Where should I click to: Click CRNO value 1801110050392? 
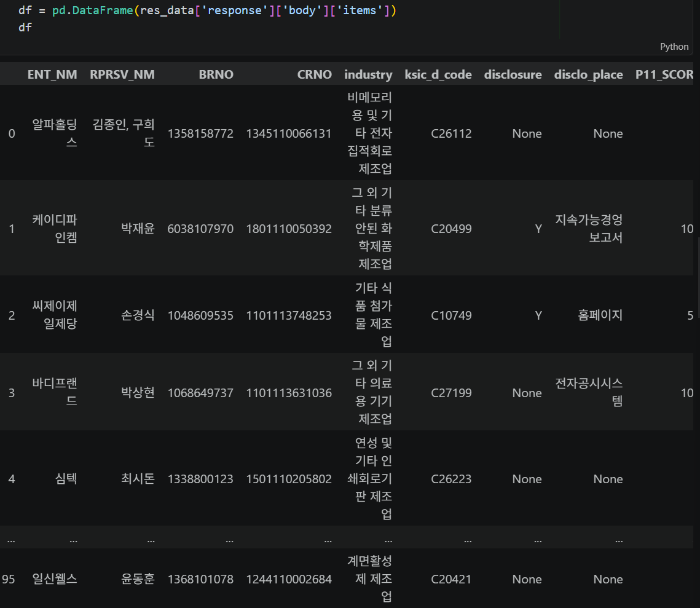click(x=289, y=229)
